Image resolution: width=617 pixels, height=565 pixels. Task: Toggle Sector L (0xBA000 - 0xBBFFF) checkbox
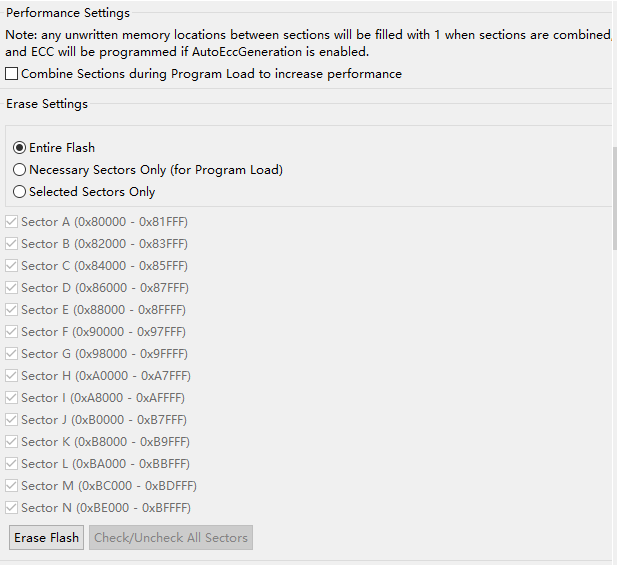point(12,464)
